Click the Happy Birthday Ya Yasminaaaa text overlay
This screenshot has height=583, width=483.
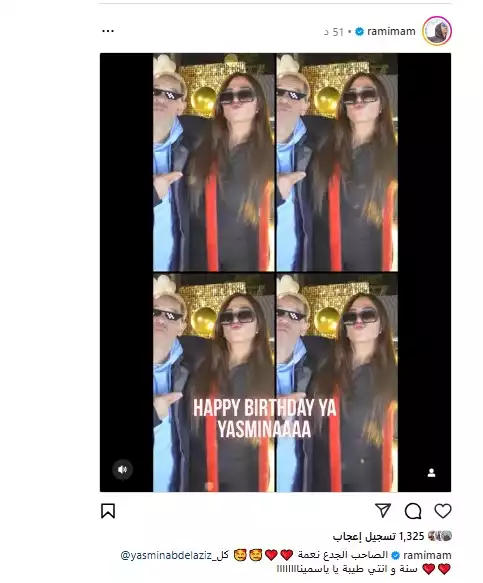(x=264, y=419)
